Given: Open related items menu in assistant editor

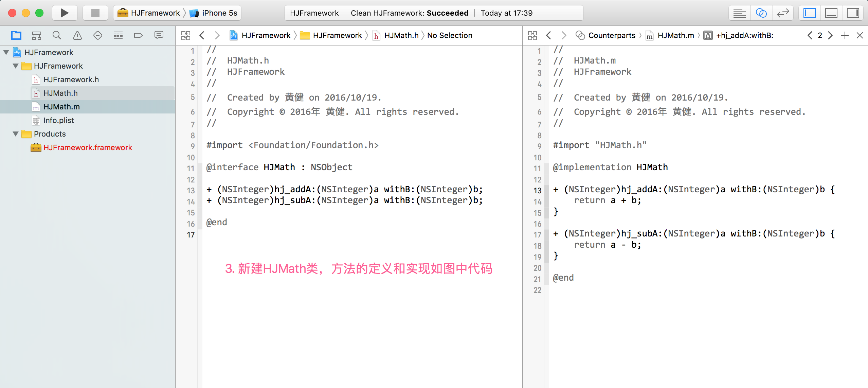Looking at the screenshot, I should (x=532, y=35).
